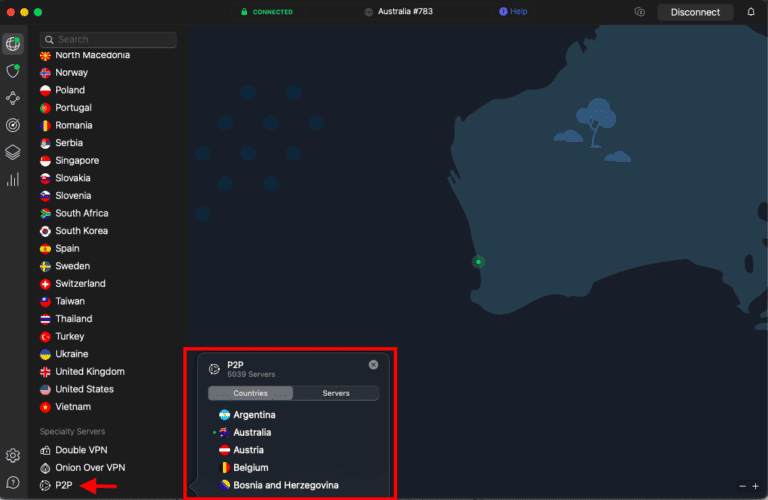Click the green server pin on map
Viewport: 768px width, 500px height.
click(x=479, y=262)
